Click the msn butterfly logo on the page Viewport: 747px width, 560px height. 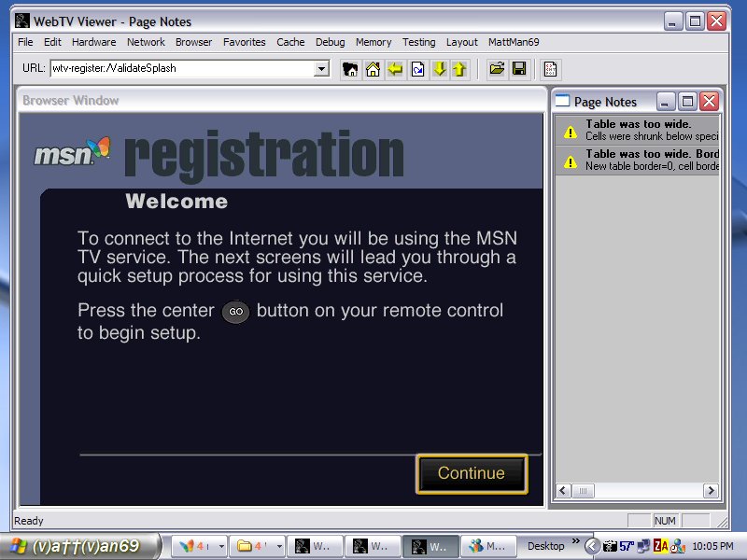72,152
